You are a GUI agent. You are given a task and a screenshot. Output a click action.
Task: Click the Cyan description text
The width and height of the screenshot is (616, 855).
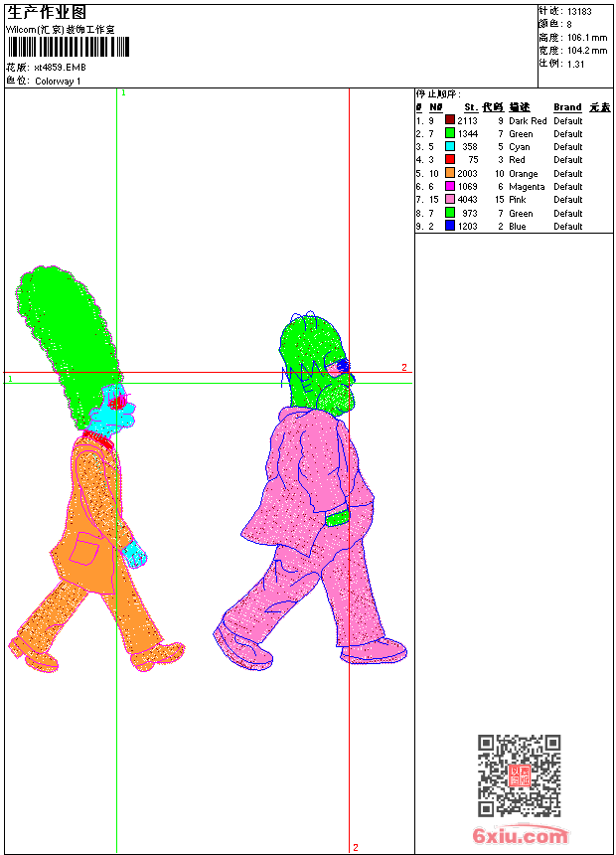click(x=519, y=147)
